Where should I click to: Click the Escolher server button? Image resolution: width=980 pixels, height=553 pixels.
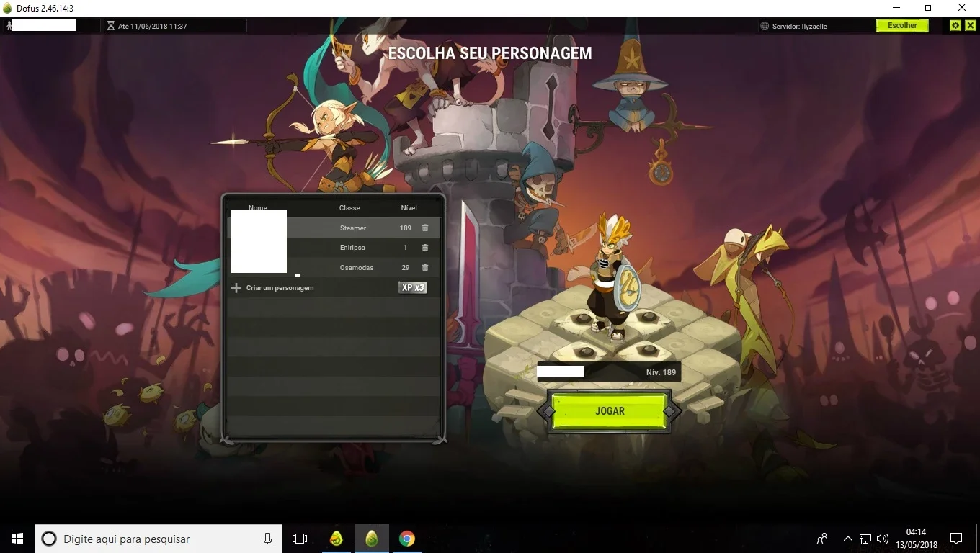pos(902,26)
